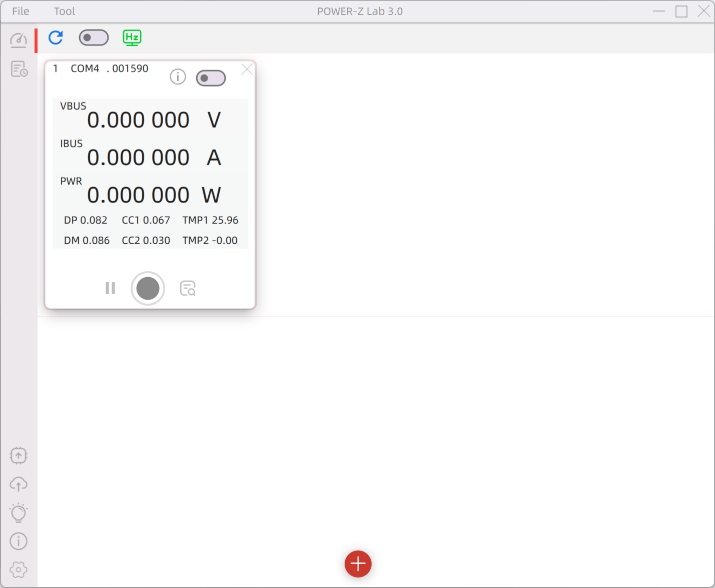The width and height of the screenshot is (715, 588).
Task: Enable the toggle on the COM4 device card
Action: point(211,78)
